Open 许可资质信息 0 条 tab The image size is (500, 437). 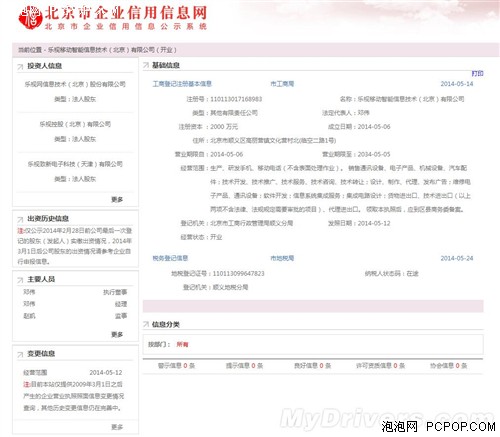pos(380,366)
